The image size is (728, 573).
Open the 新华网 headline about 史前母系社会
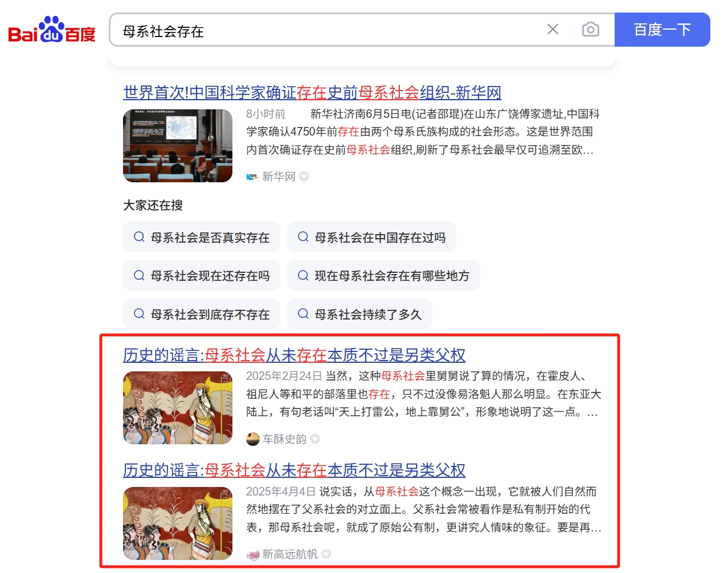coord(312,92)
